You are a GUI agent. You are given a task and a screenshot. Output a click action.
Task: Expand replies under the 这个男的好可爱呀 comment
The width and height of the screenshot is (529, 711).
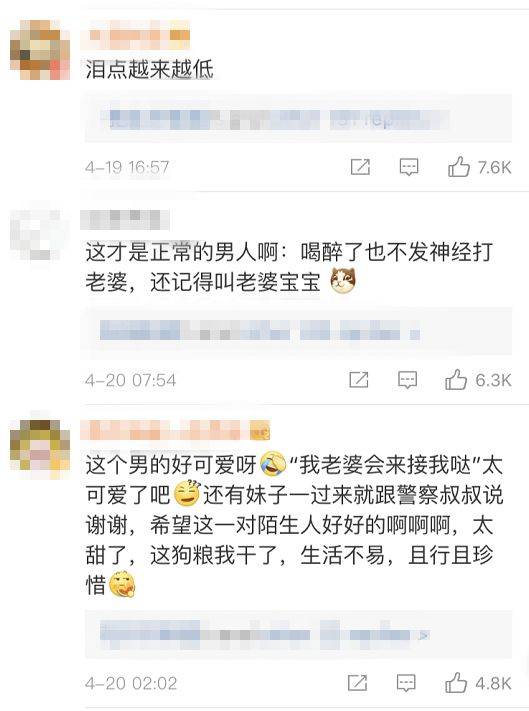point(298,634)
